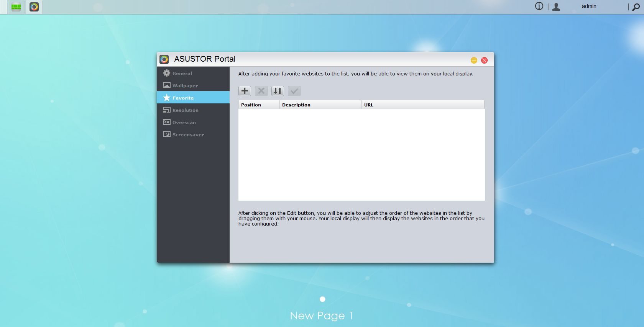This screenshot has width=644, height=327.
Task: Open the ASUSTOR Portal taskbar icon
Action: click(x=34, y=7)
